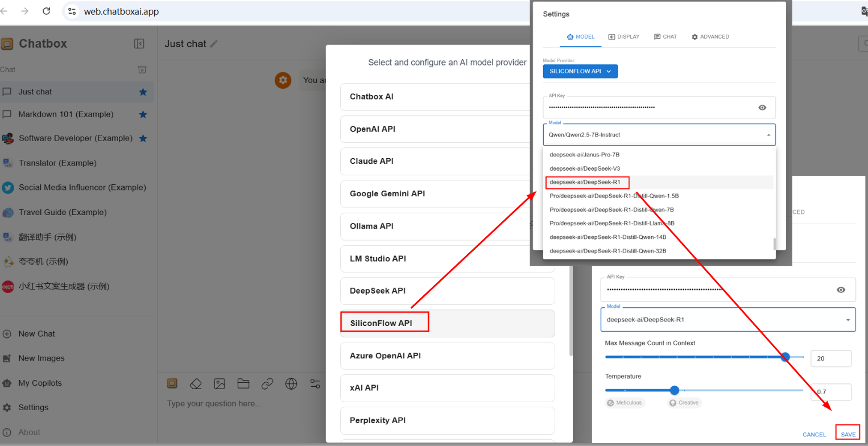Click the globe web-browsing icon above input
This screenshot has width=868, height=446.
[291, 383]
